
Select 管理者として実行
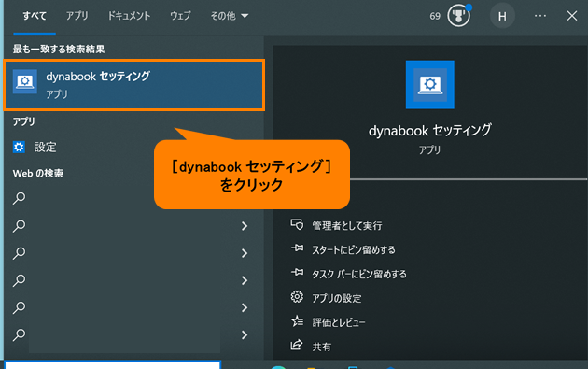coord(347,226)
